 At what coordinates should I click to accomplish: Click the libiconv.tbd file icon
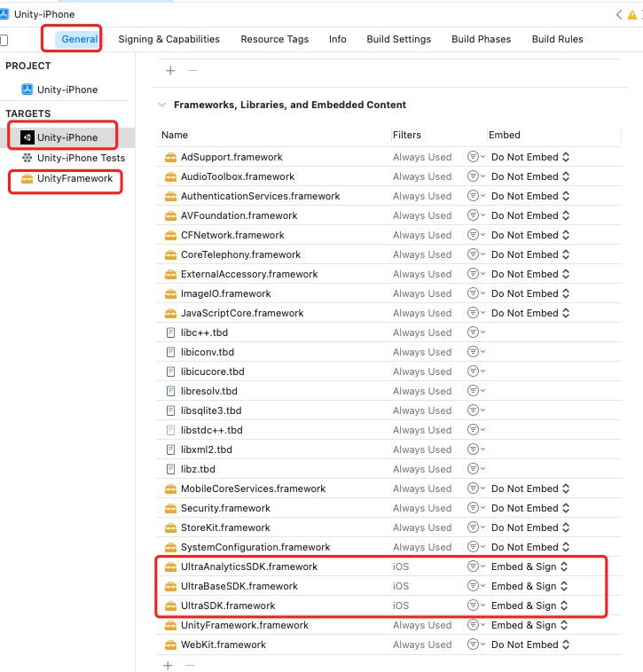tap(170, 352)
